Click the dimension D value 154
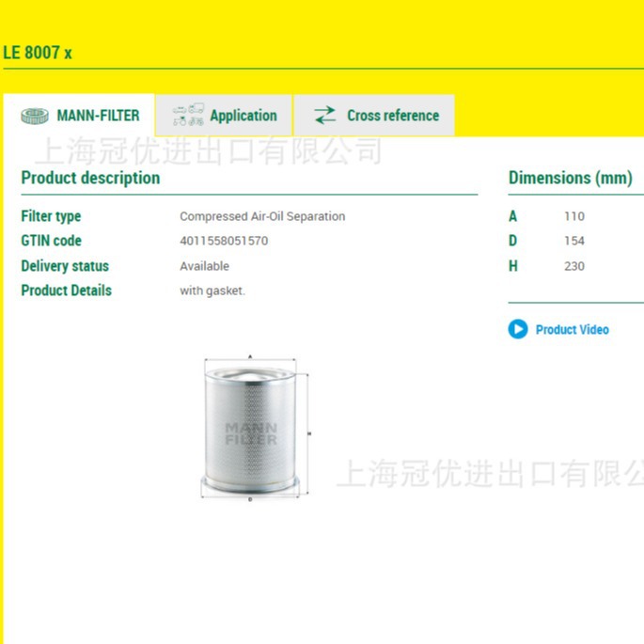The height and width of the screenshot is (644, 644). (x=574, y=241)
